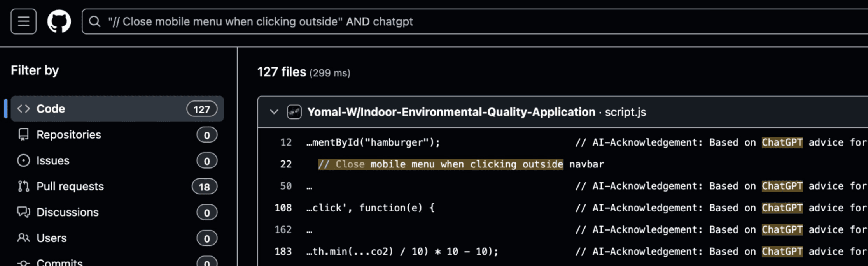Open the Yomal-W user avatar
868x266 pixels.
pyautogui.click(x=294, y=112)
